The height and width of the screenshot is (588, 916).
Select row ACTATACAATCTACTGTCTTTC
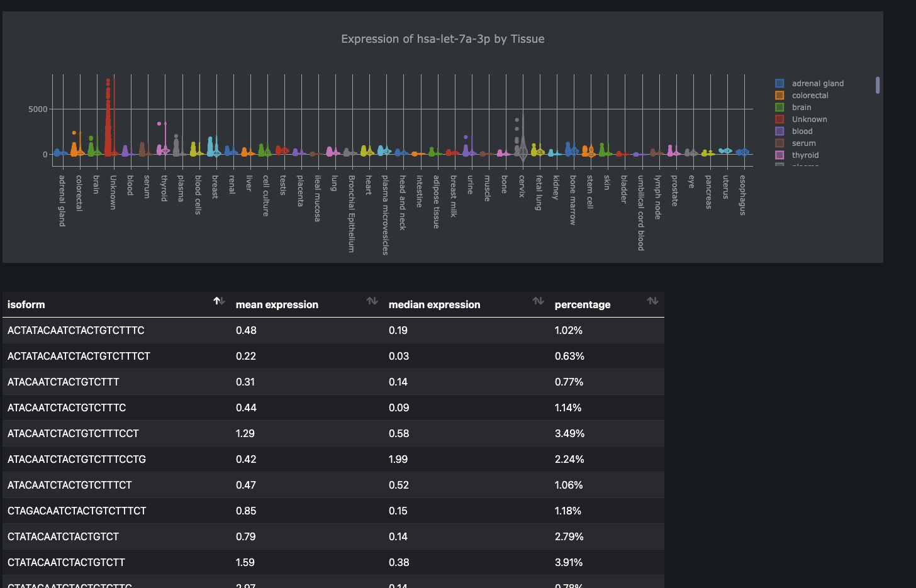pyautogui.click(x=333, y=330)
